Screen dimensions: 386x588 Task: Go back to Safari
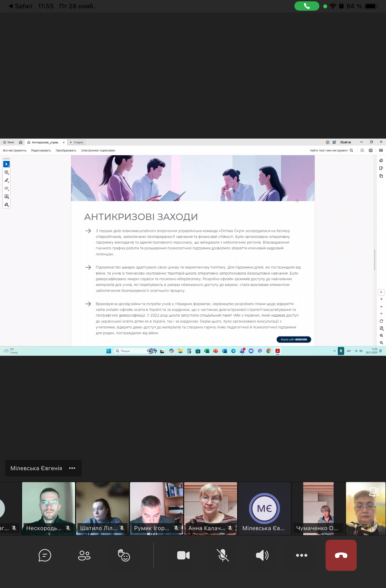pos(21,6)
